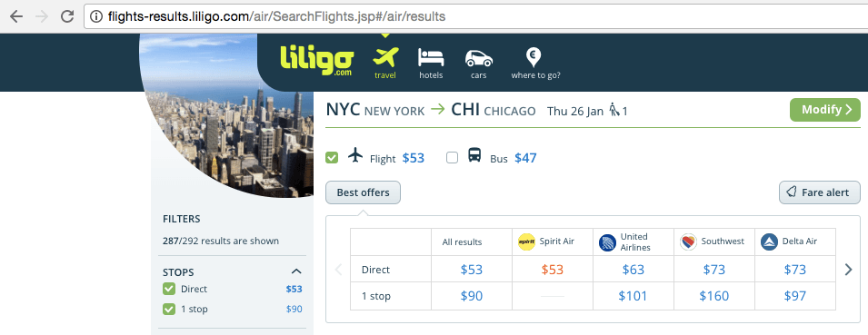Image resolution: width=868 pixels, height=335 pixels.
Task: Select the Delta Air logo column
Action: [770, 241]
